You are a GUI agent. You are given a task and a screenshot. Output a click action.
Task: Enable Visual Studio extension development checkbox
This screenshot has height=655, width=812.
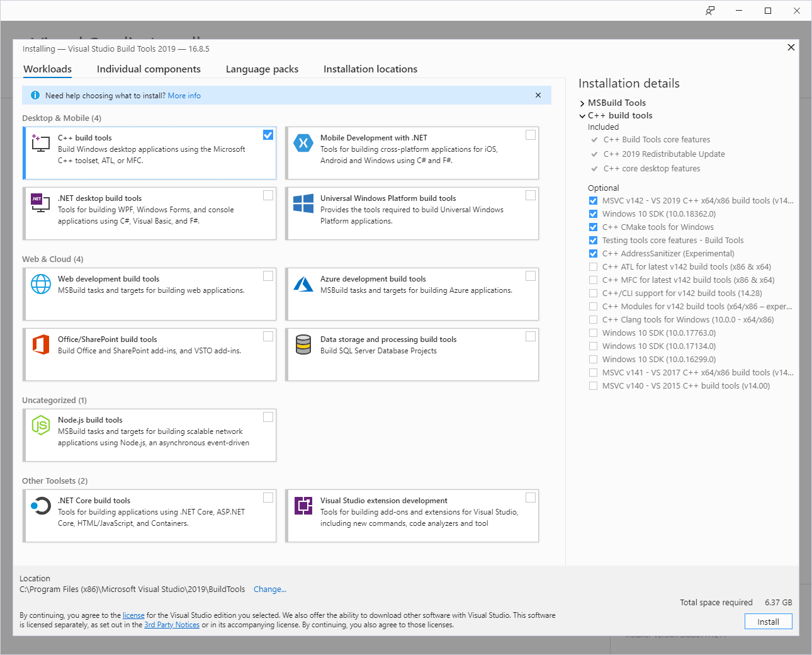pyautogui.click(x=531, y=498)
